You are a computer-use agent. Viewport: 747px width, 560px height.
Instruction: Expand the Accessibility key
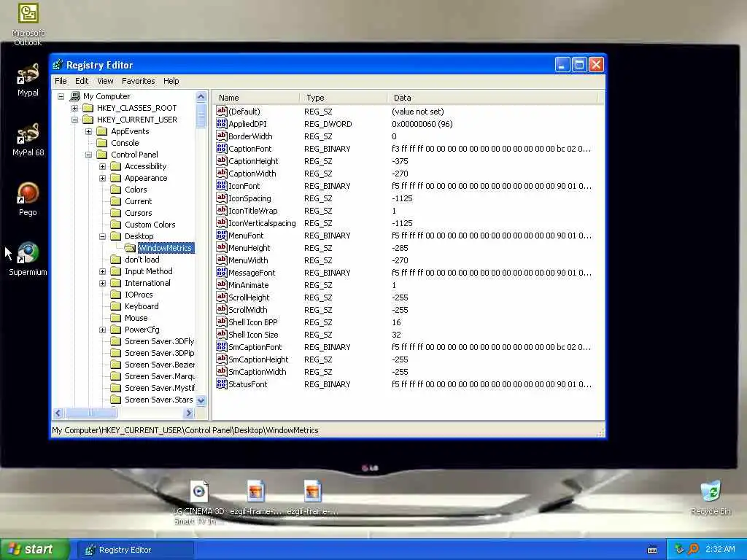(x=102, y=167)
